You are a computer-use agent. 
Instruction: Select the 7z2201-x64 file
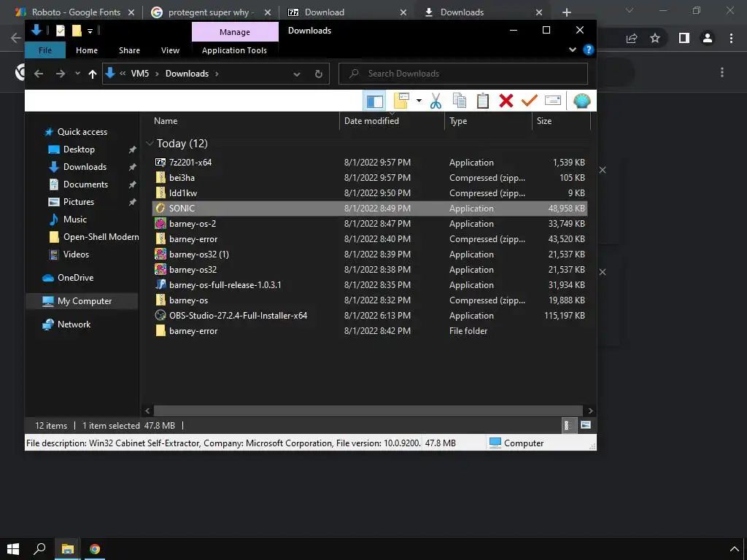pos(370,163)
